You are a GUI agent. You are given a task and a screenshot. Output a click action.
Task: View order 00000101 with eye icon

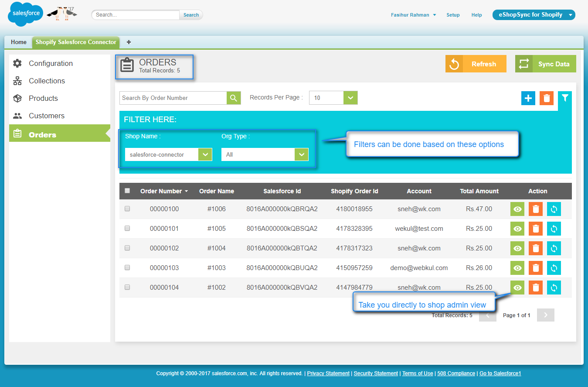[x=517, y=229]
